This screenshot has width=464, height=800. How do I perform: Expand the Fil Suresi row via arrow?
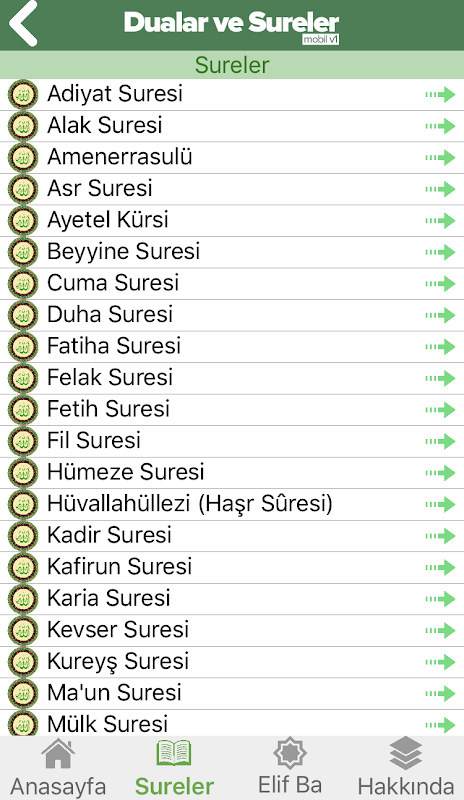coord(440,441)
